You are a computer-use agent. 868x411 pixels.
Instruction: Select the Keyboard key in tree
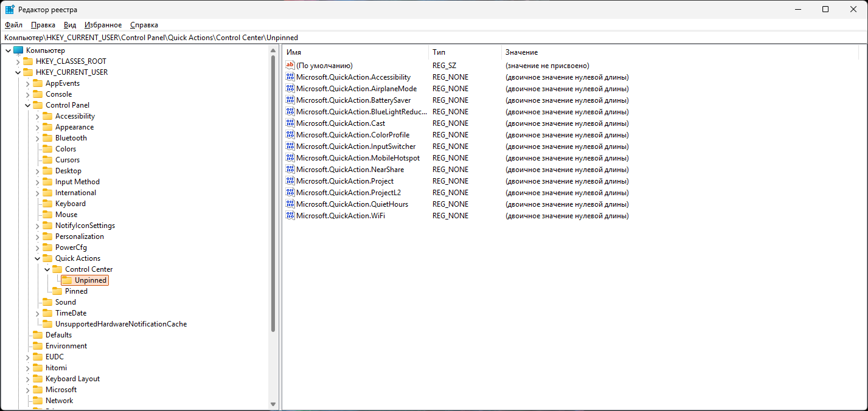[x=71, y=204]
